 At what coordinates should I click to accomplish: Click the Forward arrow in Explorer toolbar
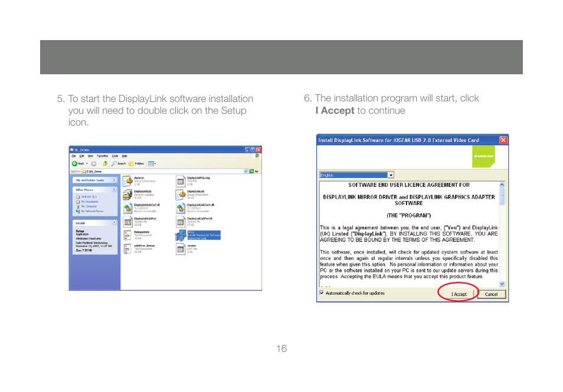(x=93, y=163)
